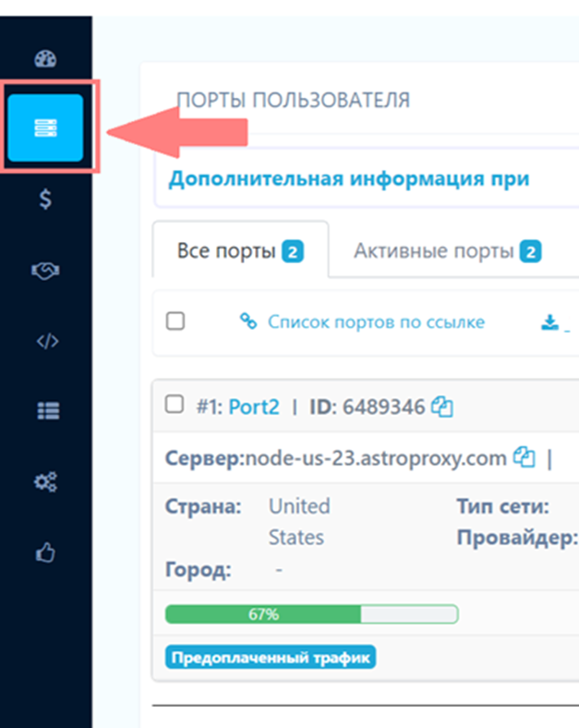Click the download icon in ports toolbar
The image size is (579, 728).
pyautogui.click(x=549, y=322)
